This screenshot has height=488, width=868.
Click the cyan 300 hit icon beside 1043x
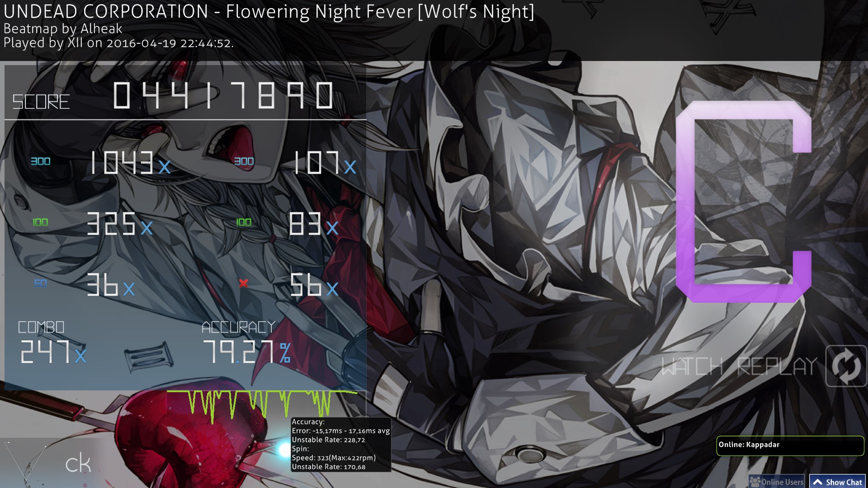[x=41, y=161]
